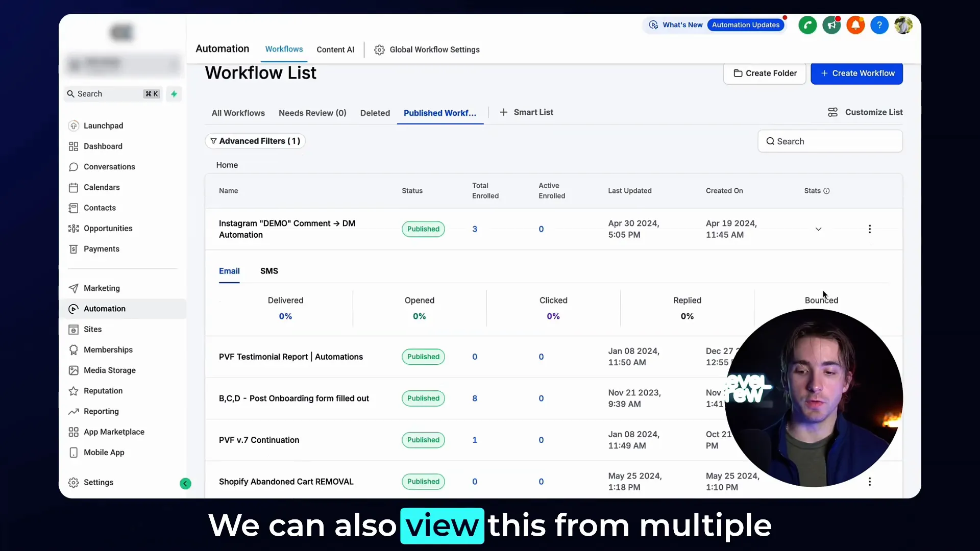This screenshot has width=980, height=551.
Task: Select Automation in the sidebar
Action: click(x=122, y=309)
